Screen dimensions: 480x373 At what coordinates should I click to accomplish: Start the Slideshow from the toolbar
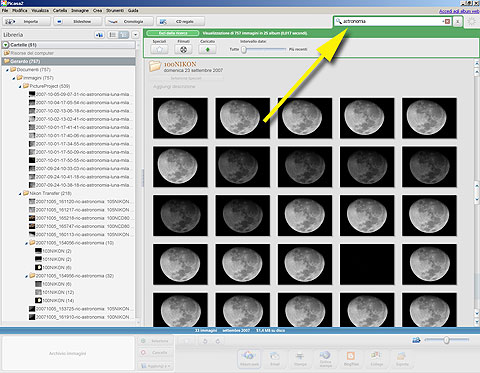click(x=78, y=22)
